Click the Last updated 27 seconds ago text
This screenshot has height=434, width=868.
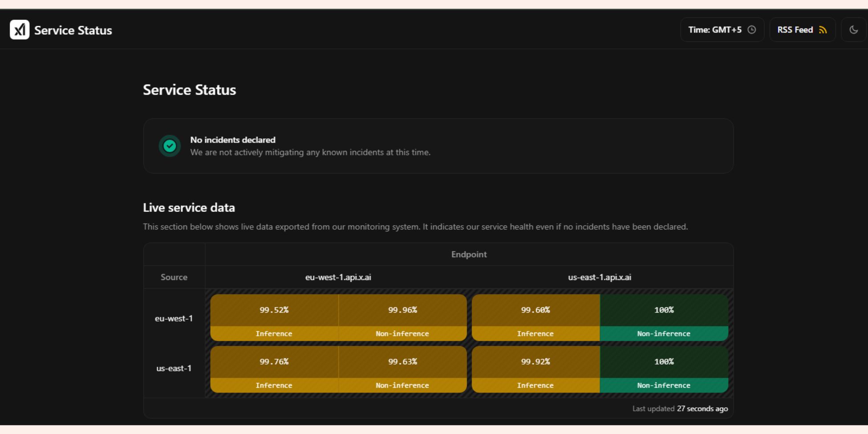(680, 408)
